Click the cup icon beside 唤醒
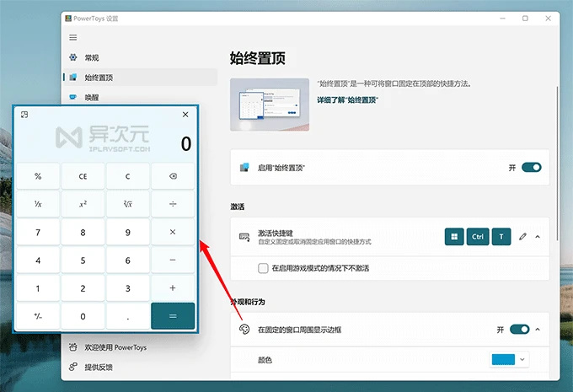The image size is (573, 392). pyautogui.click(x=73, y=97)
